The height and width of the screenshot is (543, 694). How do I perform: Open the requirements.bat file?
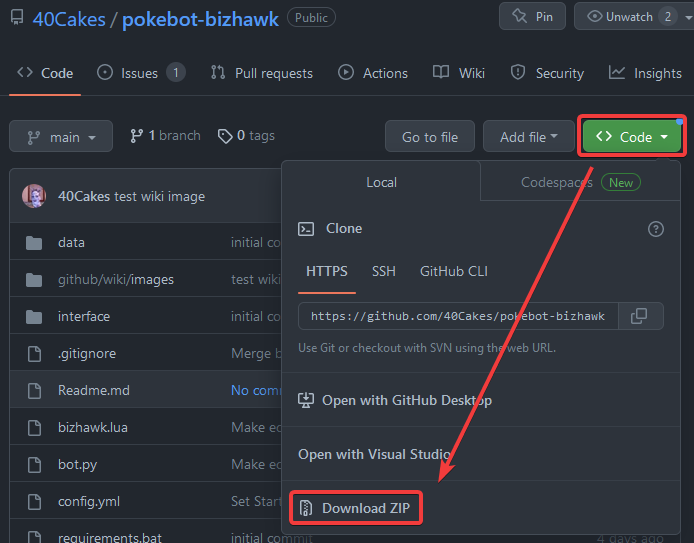pos(109,537)
